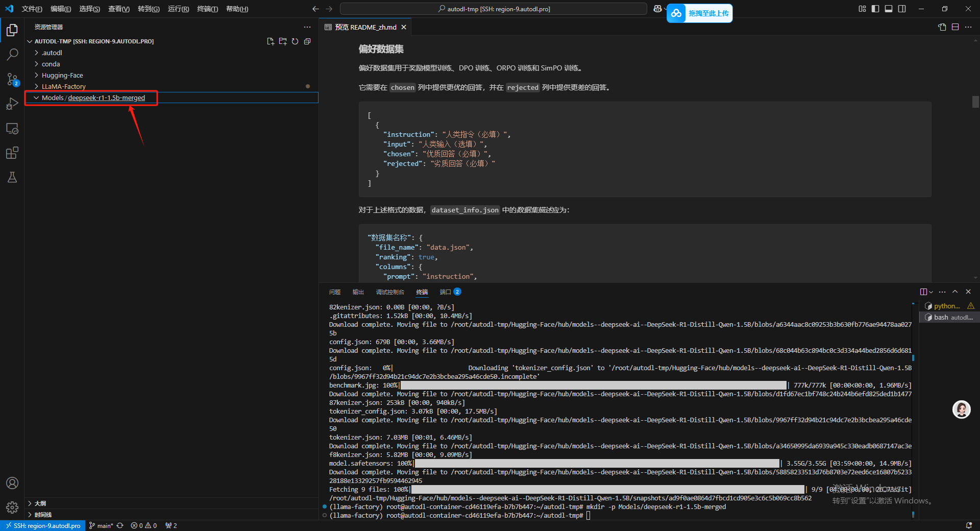Select the bash terminal in terminal list
The image size is (980, 531).
949,317
